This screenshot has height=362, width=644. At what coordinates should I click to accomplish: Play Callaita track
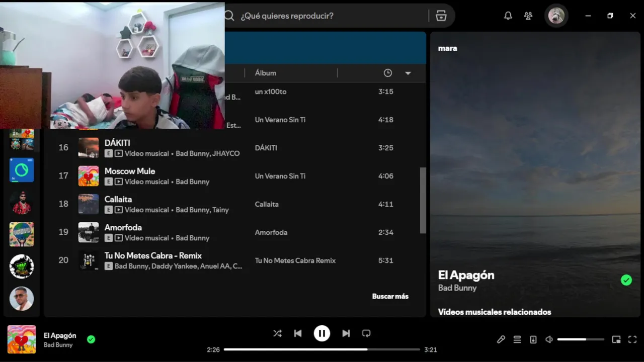click(x=234, y=204)
